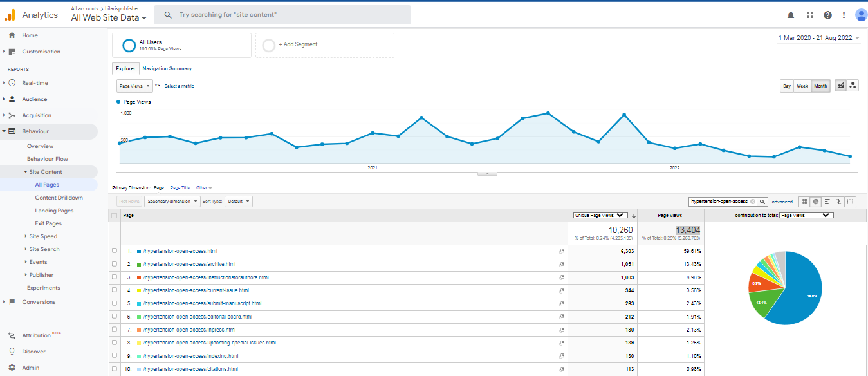Switch to motion chart view icon
This screenshot has height=376, width=868.
[x=853, y=86]
